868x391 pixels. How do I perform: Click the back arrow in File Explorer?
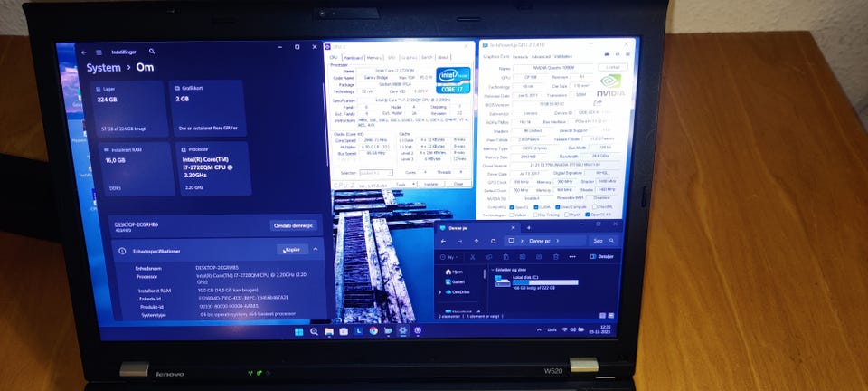coord(443,242)
